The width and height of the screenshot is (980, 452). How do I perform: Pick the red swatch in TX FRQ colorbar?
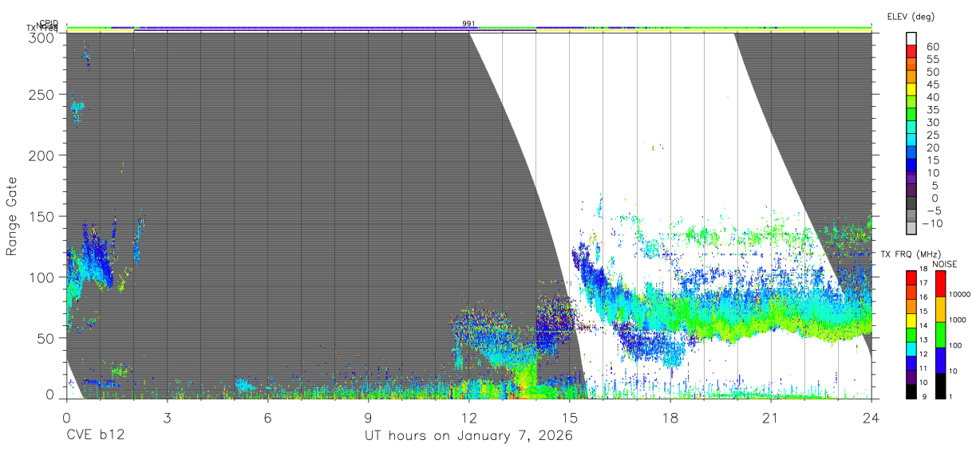click(x=911, y=277)
